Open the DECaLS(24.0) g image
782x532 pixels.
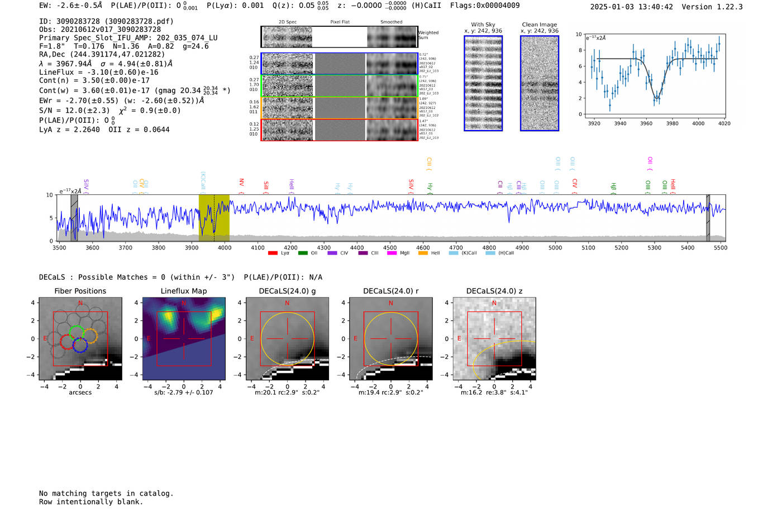[x=288, y=339]
